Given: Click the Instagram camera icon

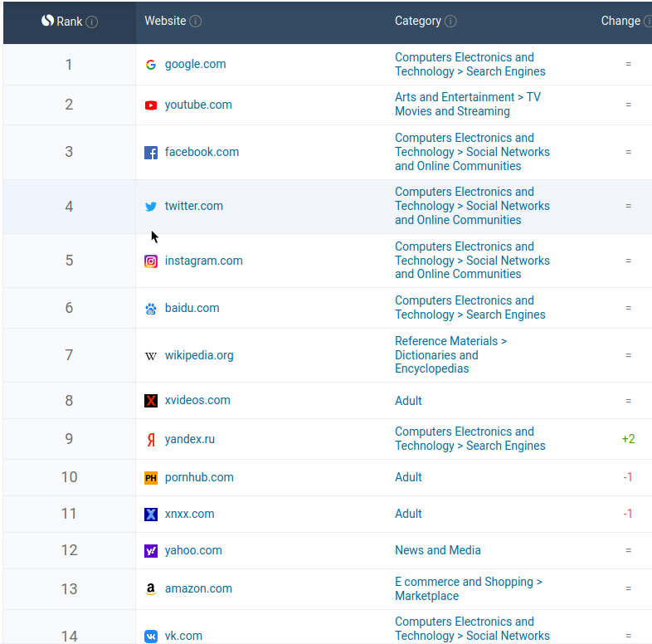Looking at the screenshot, I should pyautogui.click(x=150, y=261).
